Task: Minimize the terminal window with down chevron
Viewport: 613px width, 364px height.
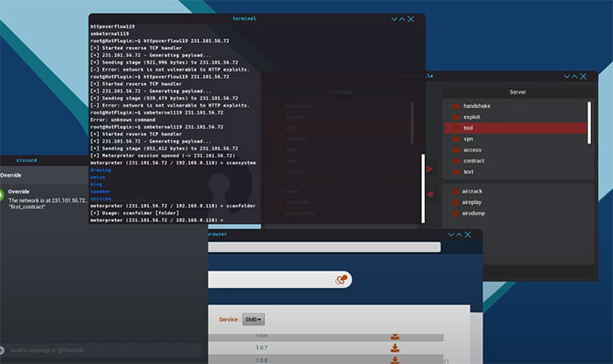Action: point(394,18)
